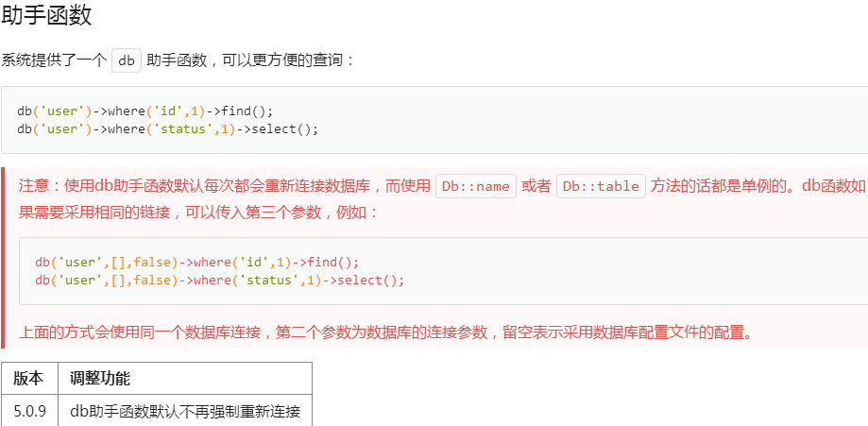Click the 版本 table header cell

click(x=29, y=379)
